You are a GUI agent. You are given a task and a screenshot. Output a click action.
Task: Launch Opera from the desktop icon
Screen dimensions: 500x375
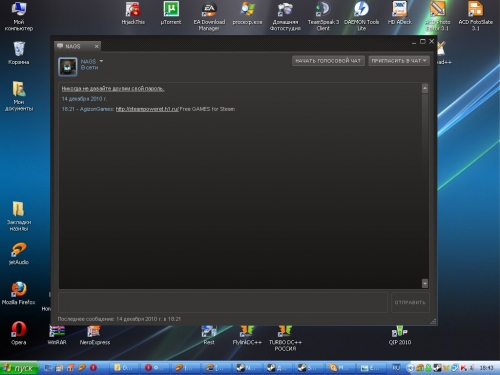pyautogui.click(x=19, y=333)
